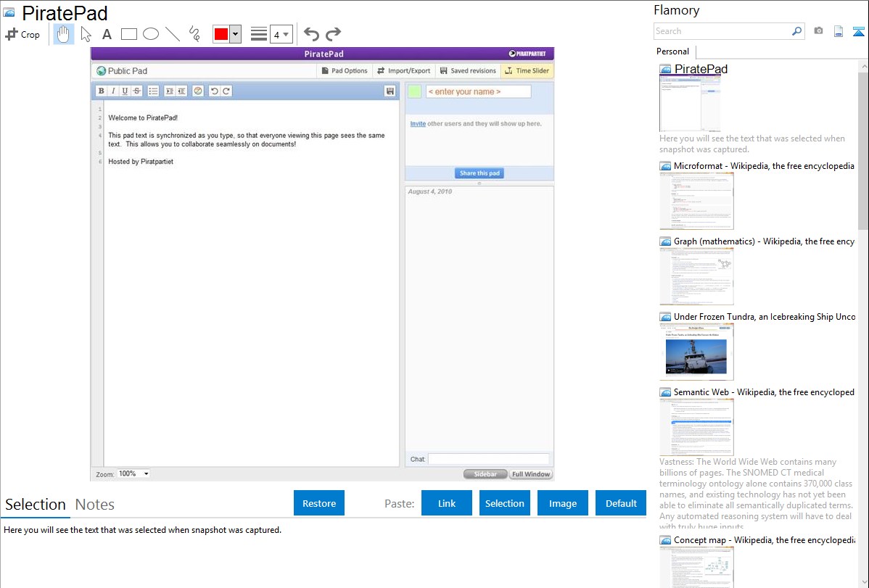Open Saved revisions in PiratePad
This screenshot has width=869, height=588.
point(468,71)
